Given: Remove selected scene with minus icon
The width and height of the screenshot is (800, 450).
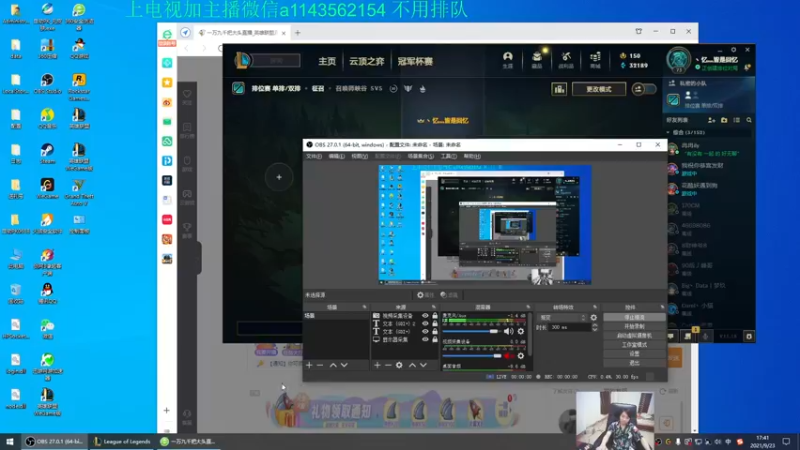Looking at the screenshot, I should click(x=320, y=365).
